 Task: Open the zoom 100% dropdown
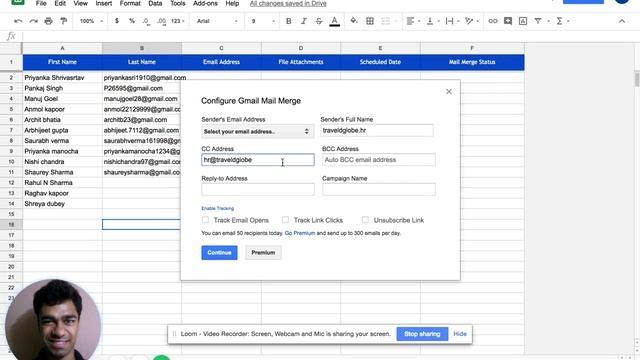coord(90,21)
